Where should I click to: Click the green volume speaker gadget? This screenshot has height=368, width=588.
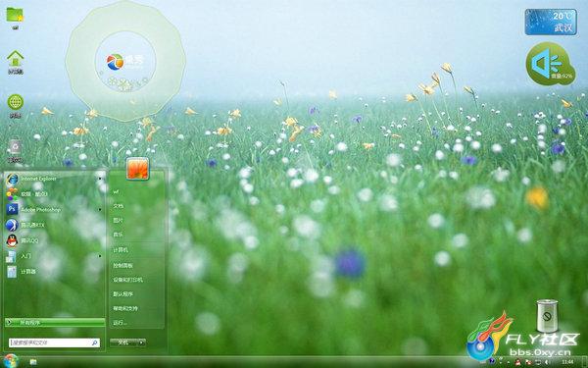click(x=550, y=64)
